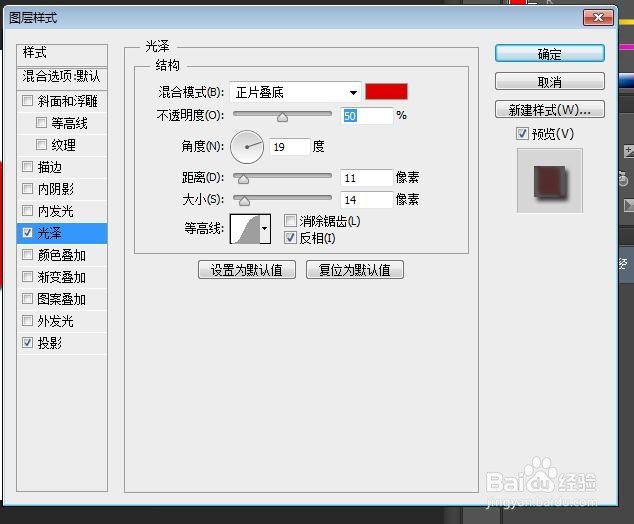Open the red satin color swatch

coord(386,92)
